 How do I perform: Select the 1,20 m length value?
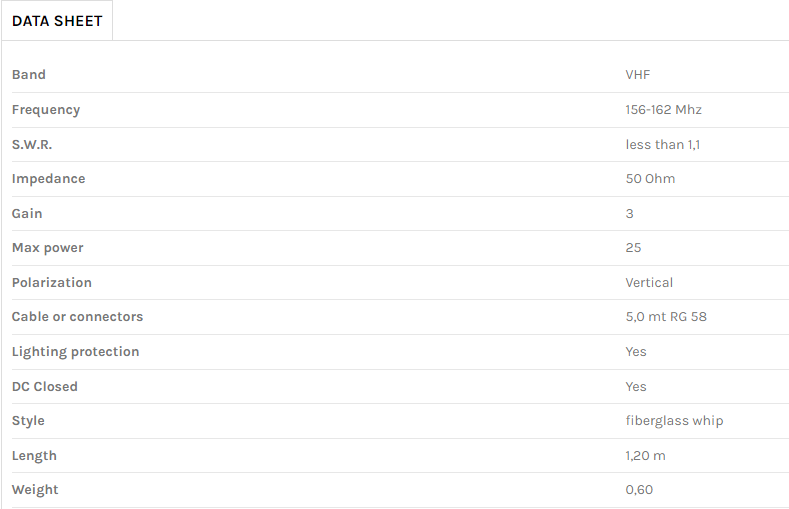(645, 456)
